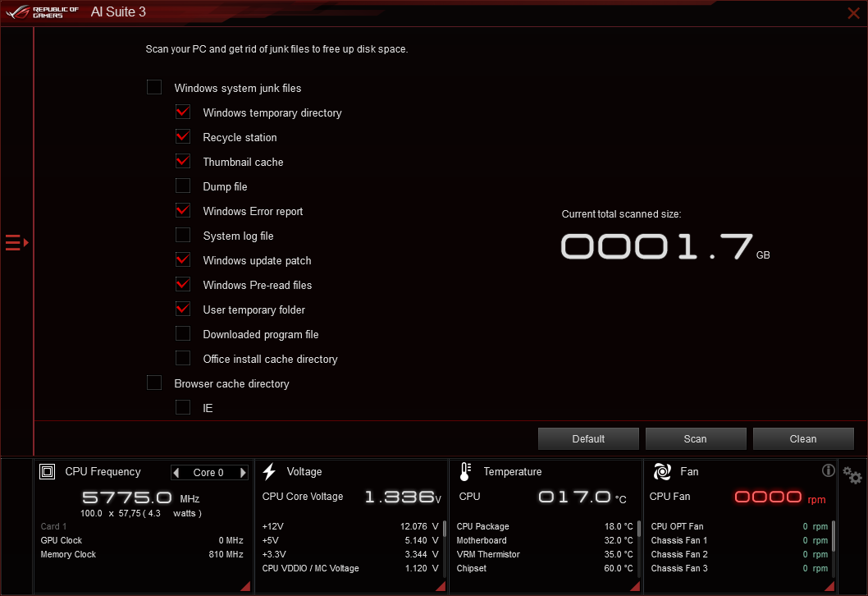Click the Voltage lightning bolt icon
Image resolution: width=868 pixels, height=596 pixels.
pos(271,470)
